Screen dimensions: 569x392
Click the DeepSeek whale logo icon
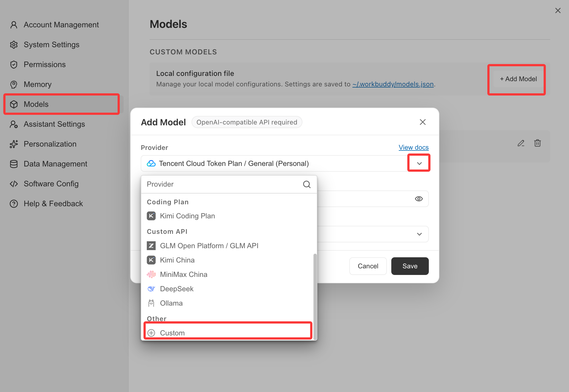point(151,289)
